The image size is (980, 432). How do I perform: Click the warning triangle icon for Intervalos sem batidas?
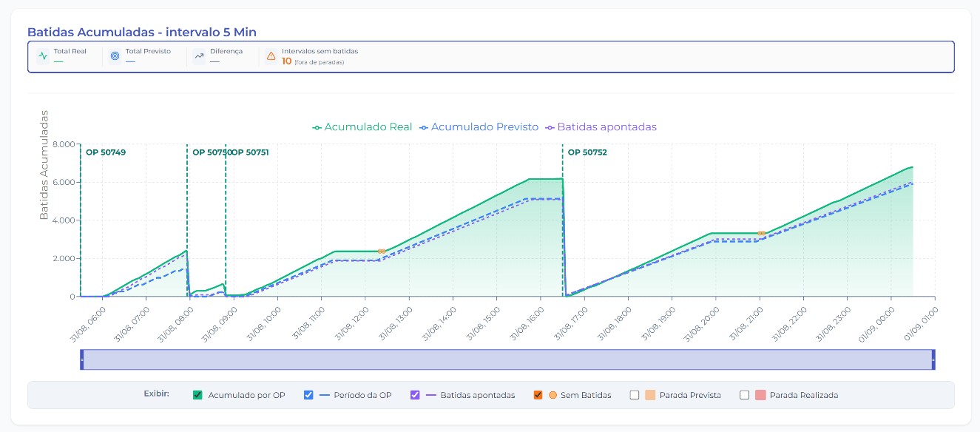[x=271, y=56]
